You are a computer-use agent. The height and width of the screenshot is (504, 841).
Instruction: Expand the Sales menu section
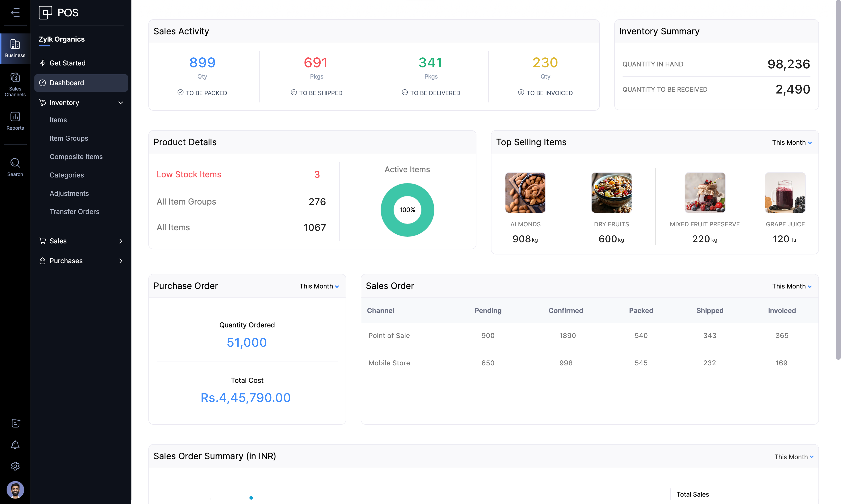(121, 241)
